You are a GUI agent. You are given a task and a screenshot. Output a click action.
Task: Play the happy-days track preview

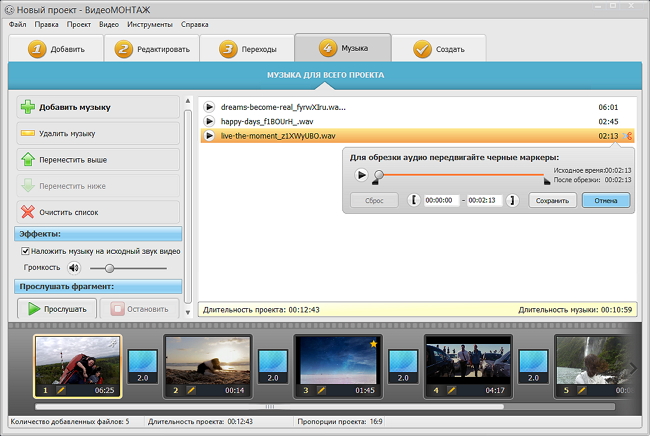[209, 121]
